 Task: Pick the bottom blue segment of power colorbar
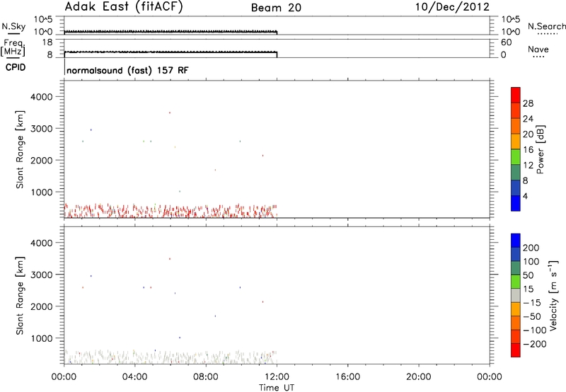point(516,203)
